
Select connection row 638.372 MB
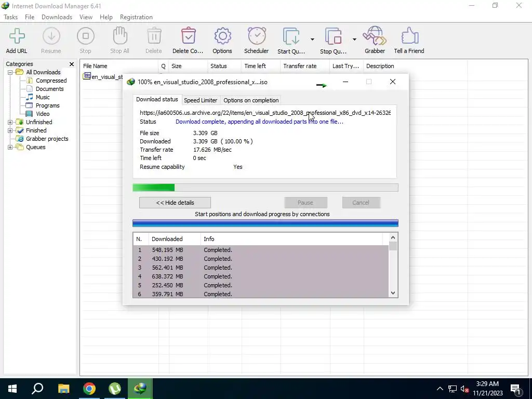click(261, 276)
